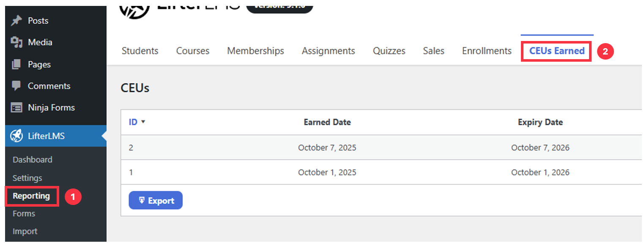
Task: Click the Media library icon
Action: click(x=16, y=42)
